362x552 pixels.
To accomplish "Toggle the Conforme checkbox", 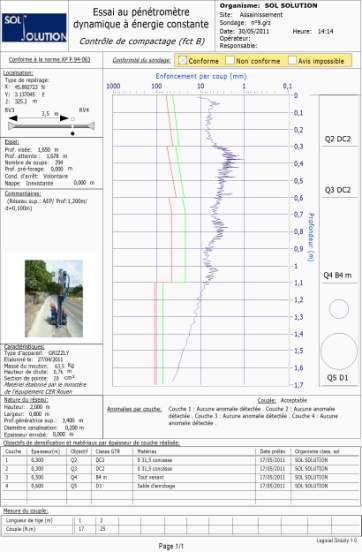I will pyautogui.click(x=182, y=61).
